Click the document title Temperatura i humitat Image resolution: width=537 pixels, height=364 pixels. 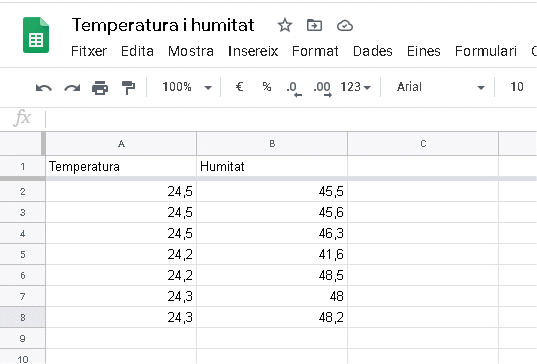163,25
